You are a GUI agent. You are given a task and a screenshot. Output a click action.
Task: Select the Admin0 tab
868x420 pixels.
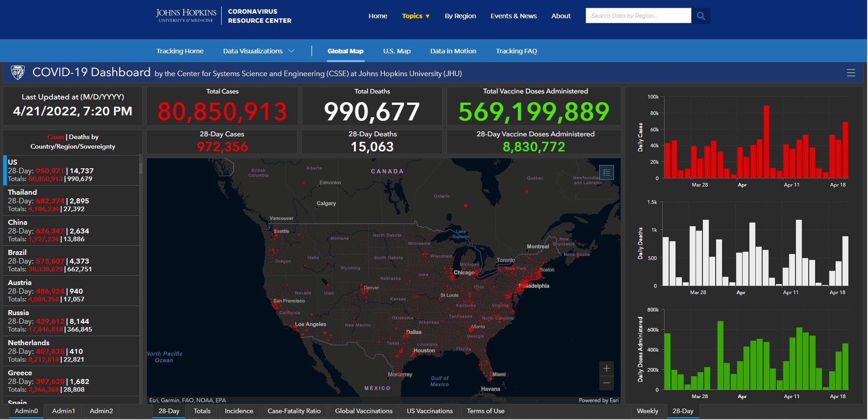point(26,411)
